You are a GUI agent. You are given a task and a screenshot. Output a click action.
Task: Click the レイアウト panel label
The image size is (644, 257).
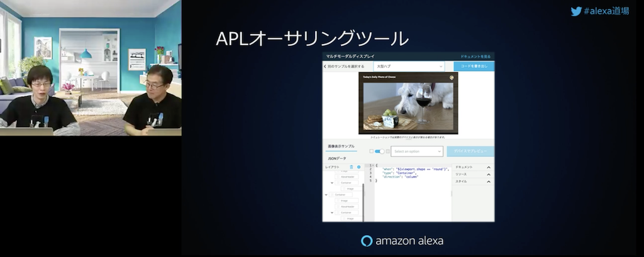pyautogui.click(x=332, y=167)
